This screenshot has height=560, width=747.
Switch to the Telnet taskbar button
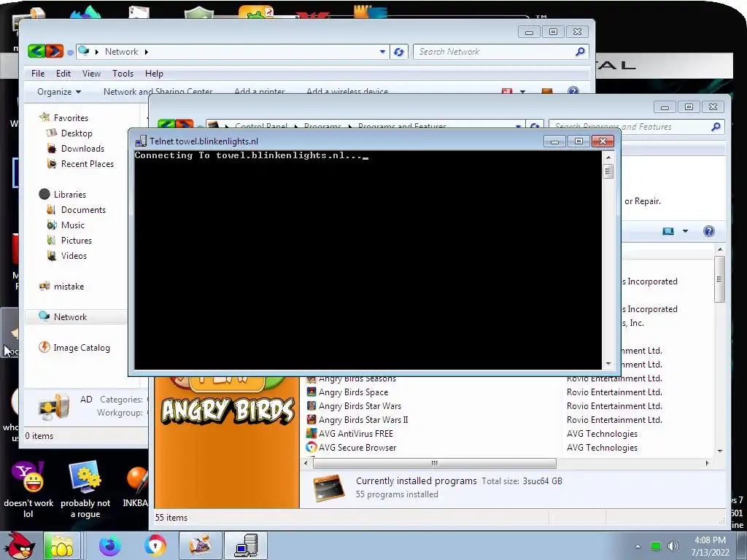click(246, 545)
